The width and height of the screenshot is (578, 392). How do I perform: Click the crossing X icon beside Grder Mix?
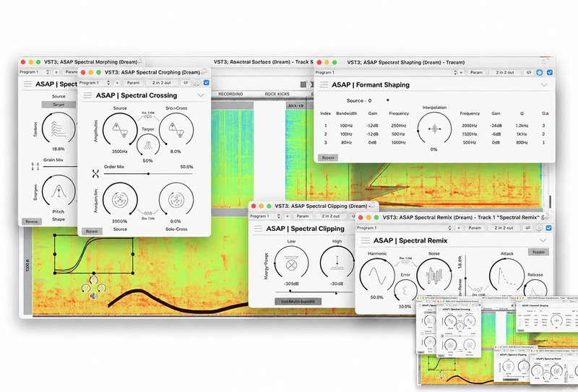(95, 173)
